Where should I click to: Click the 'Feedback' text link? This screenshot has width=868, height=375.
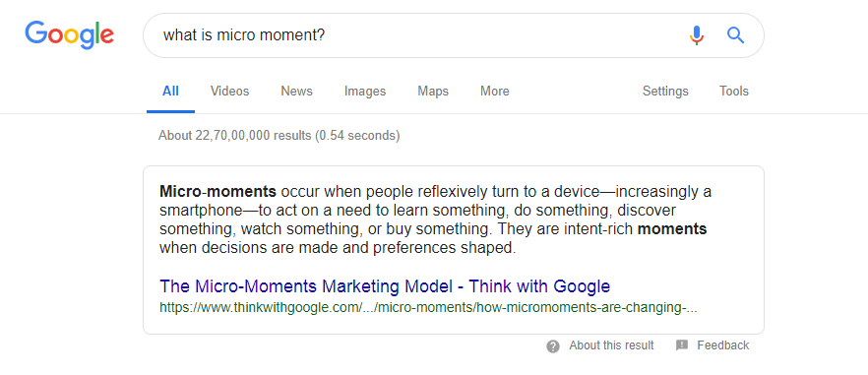pos(723,345)
